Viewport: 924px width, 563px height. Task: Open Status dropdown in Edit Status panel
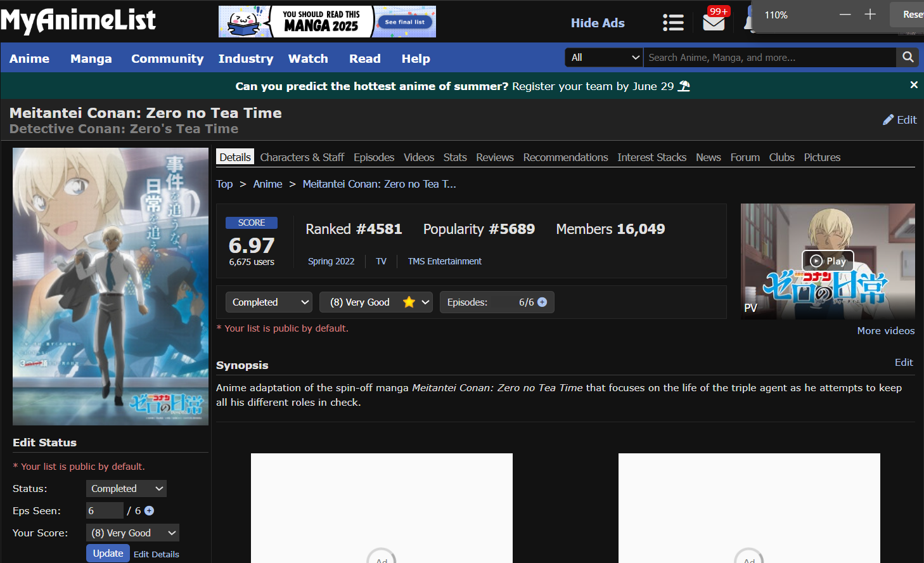click(126, 489)
